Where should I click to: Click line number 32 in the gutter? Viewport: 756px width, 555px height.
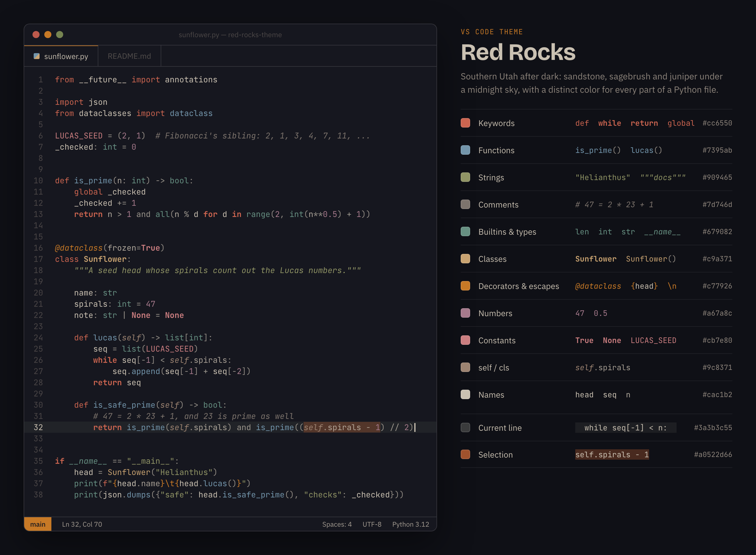[x=38, y=427]
